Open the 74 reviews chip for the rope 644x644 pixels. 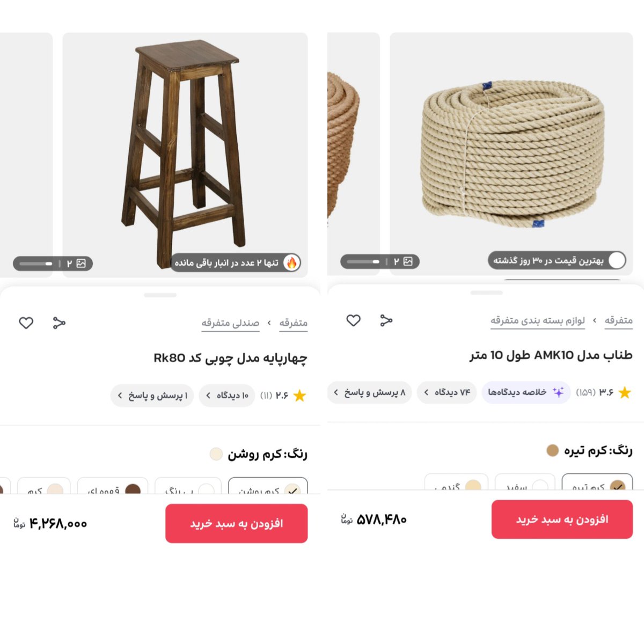click(447, 392)
